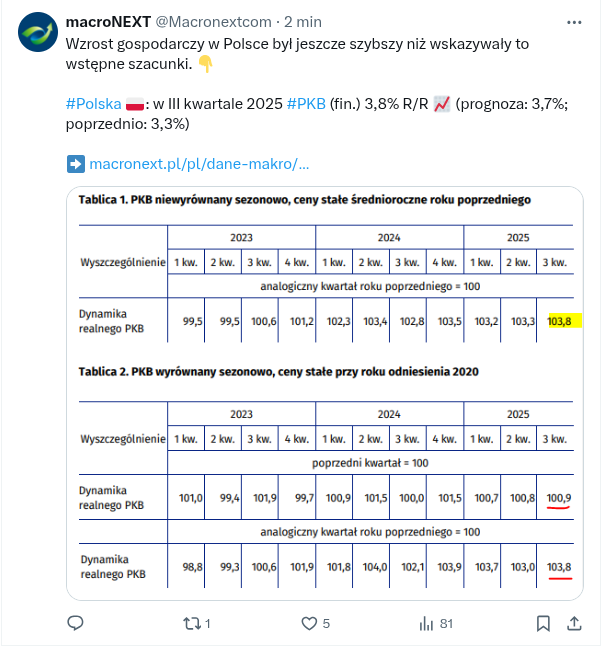The image size is (604, 646).
Task: Click the red-underlined 100,9 value
Action: click(x=559, y=497)
